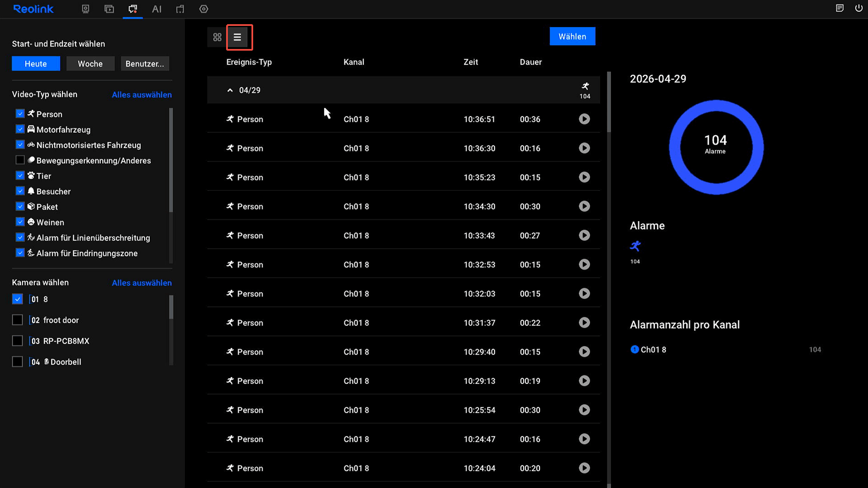Click the blue person alarm icon under Alarme
The height and width of the screenshot is (488, 868).
click(x=635, y=246)
